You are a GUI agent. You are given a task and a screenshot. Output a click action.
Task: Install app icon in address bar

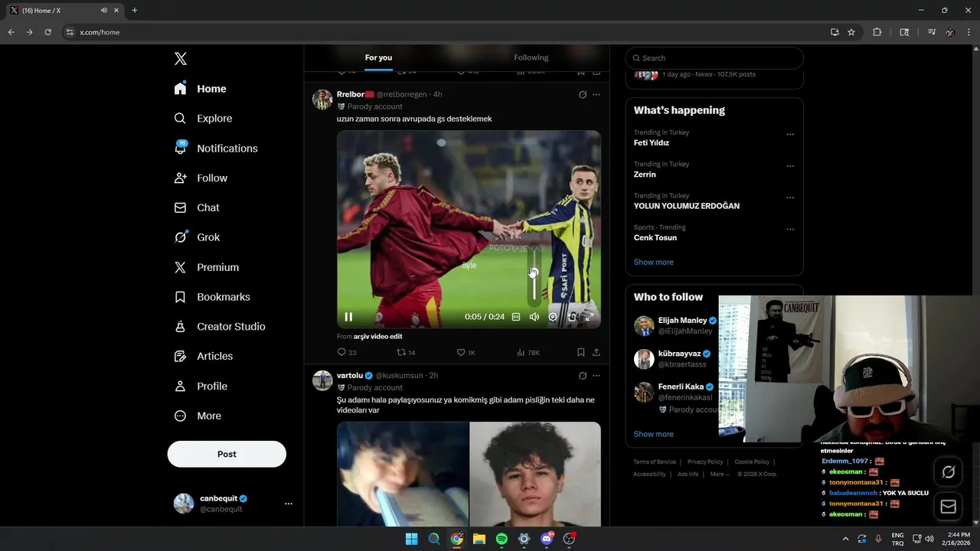[x=835, y=32]
